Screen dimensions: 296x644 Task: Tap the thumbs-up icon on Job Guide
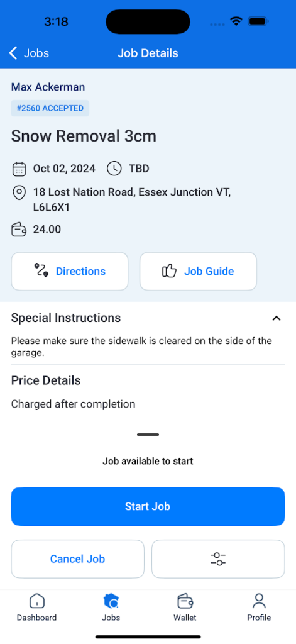pos(169,271)
